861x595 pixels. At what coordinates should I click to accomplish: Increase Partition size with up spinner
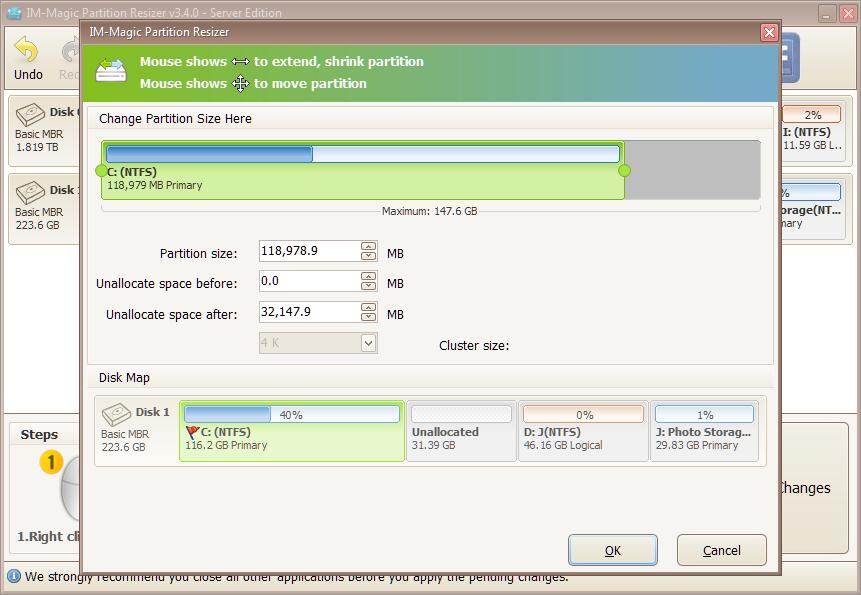pyautogui.click(x=368, y=246)
